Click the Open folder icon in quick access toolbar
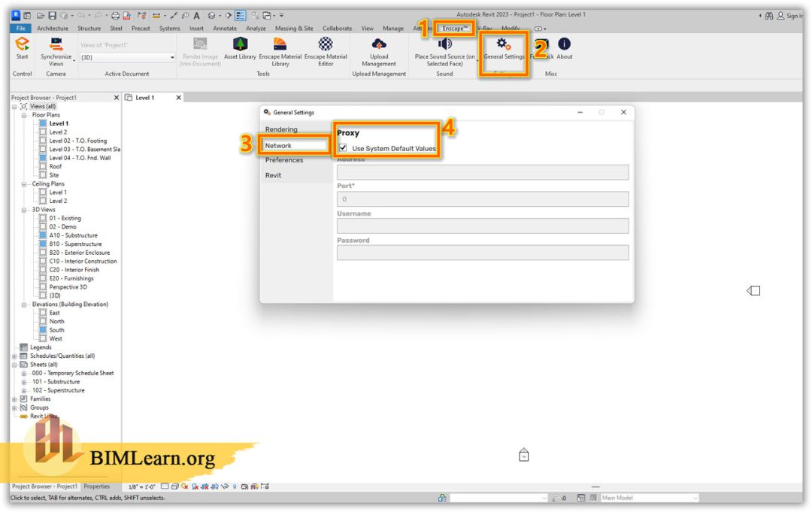Viewport: 812px width, 512px height. [41, 16]
